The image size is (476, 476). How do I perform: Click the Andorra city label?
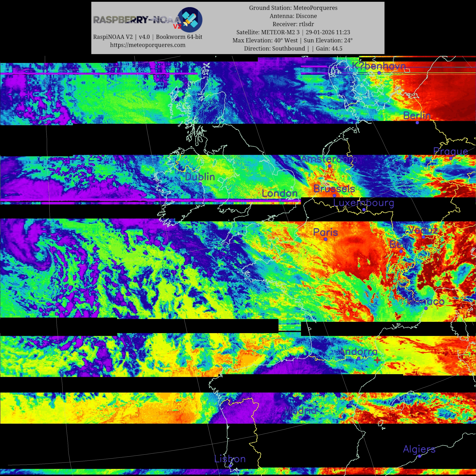tap(358, 352)
